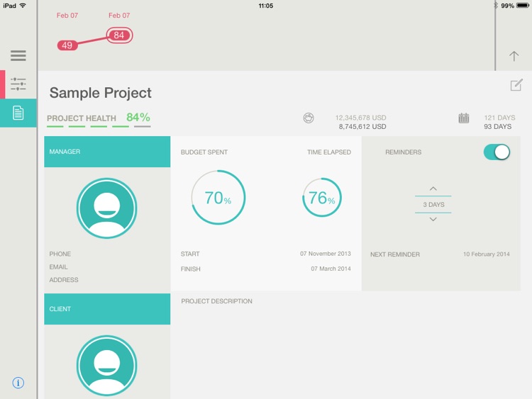The height and width of the screenshot is (399, 532).
Task: Tap the second Feb 07 date label
Action: 119,16
